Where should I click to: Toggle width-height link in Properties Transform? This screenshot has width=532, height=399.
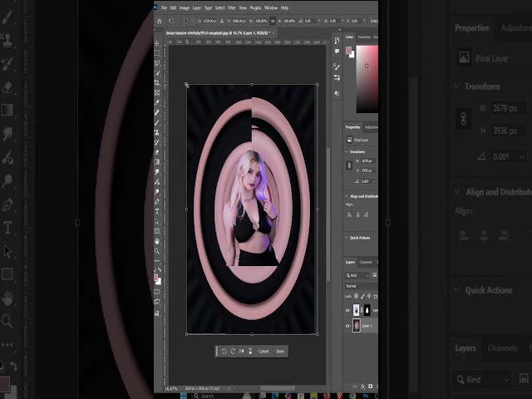pos(349,165)
